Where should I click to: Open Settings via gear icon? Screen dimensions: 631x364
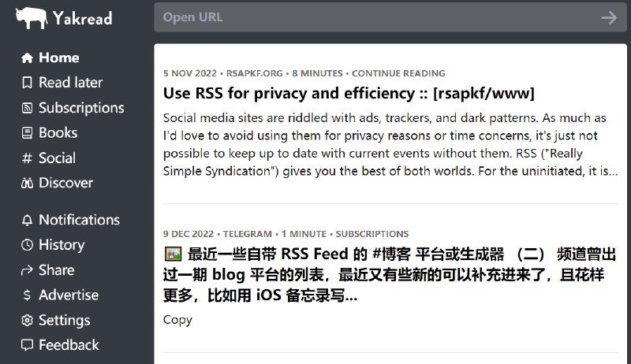[27, 321]
